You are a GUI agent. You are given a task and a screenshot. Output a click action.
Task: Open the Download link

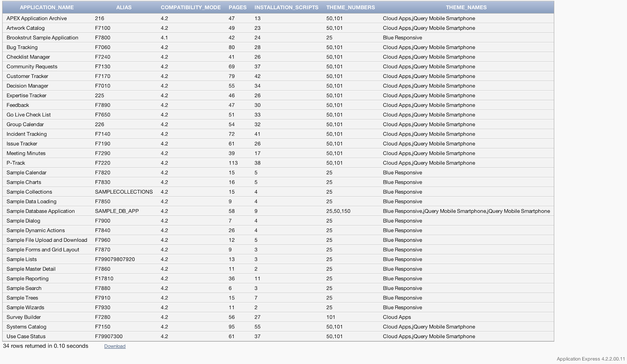114,346
